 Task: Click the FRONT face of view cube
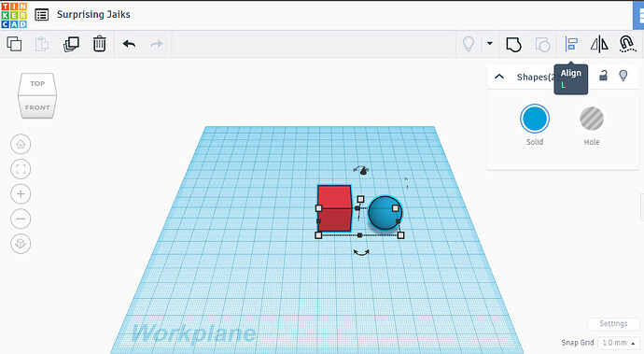(x=37, y=107)
